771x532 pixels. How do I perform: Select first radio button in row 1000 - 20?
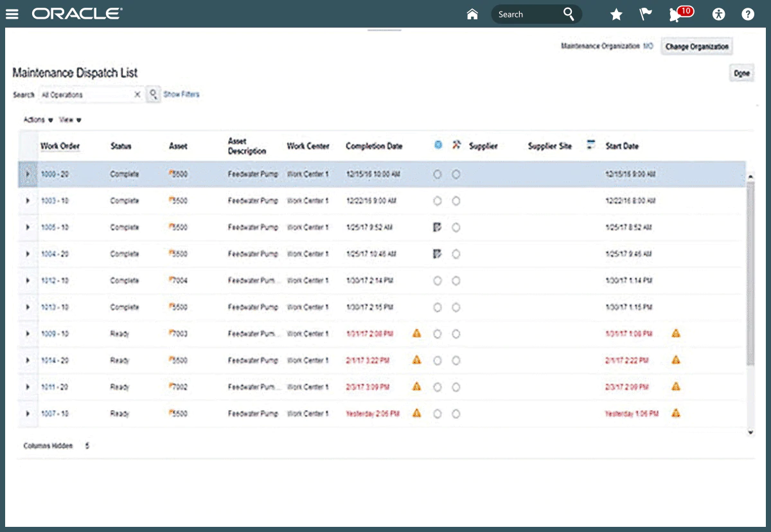[x=438, y=174]
